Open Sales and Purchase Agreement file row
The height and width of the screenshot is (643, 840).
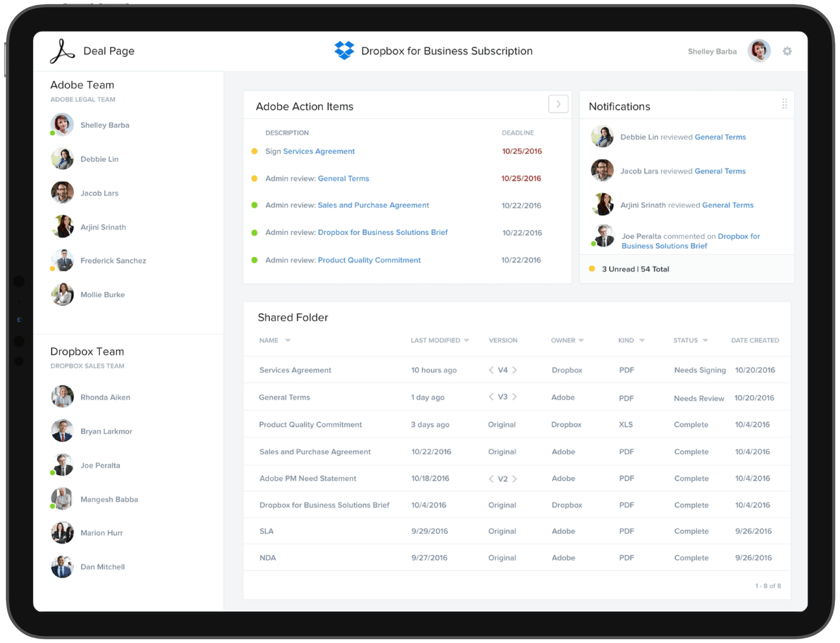click(517, 451)
